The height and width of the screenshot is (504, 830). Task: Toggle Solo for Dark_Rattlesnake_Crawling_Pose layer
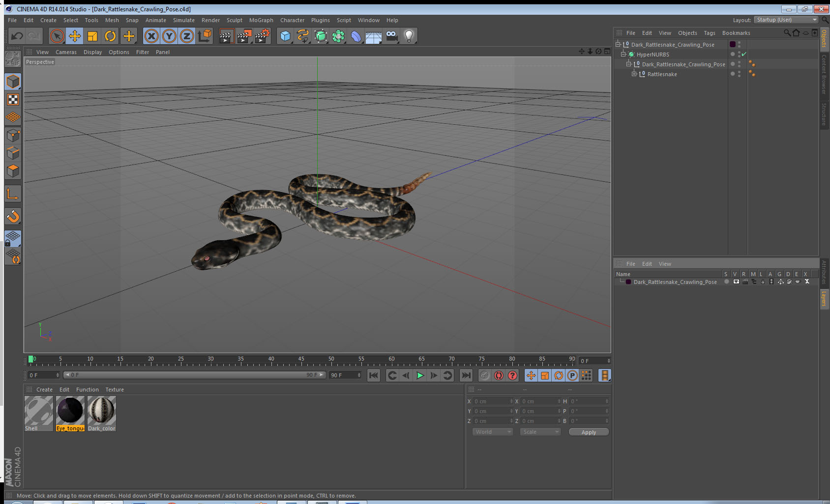click(727, 281)
